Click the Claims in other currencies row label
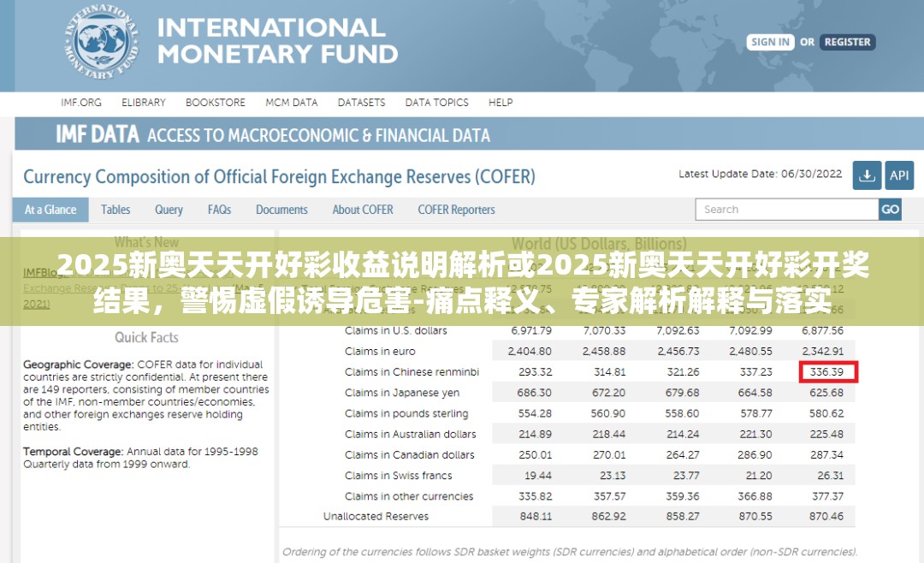This screenshot has width=924, height=563. tap(409, 496)
